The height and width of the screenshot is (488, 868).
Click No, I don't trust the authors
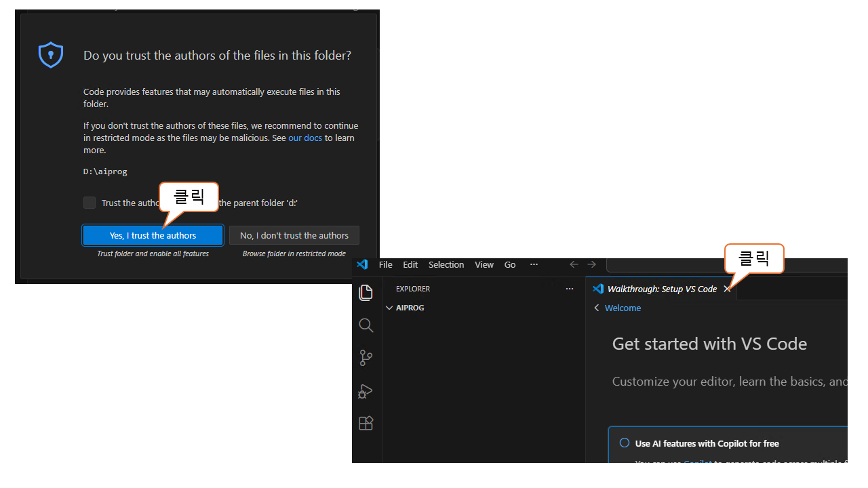click(294, 235)
